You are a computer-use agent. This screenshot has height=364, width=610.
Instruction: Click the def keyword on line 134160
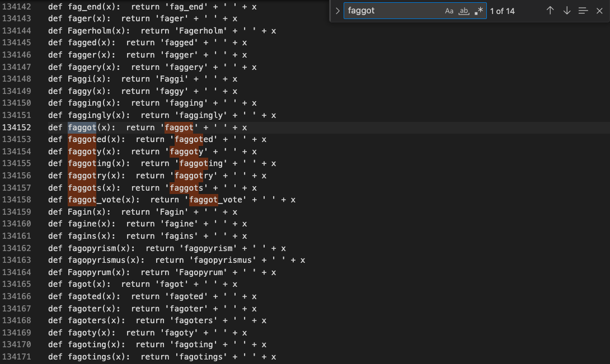click(55, 224)
